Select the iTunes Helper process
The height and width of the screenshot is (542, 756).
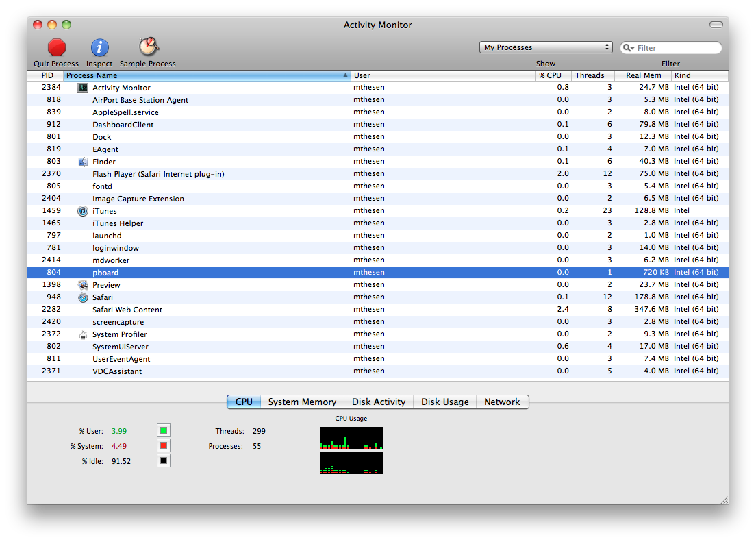378,223
